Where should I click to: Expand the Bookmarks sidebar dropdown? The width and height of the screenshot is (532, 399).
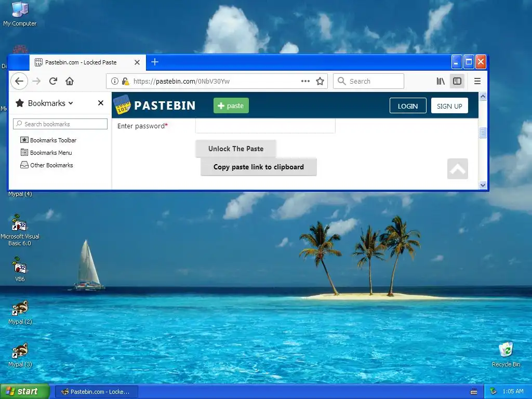[50, 103]
